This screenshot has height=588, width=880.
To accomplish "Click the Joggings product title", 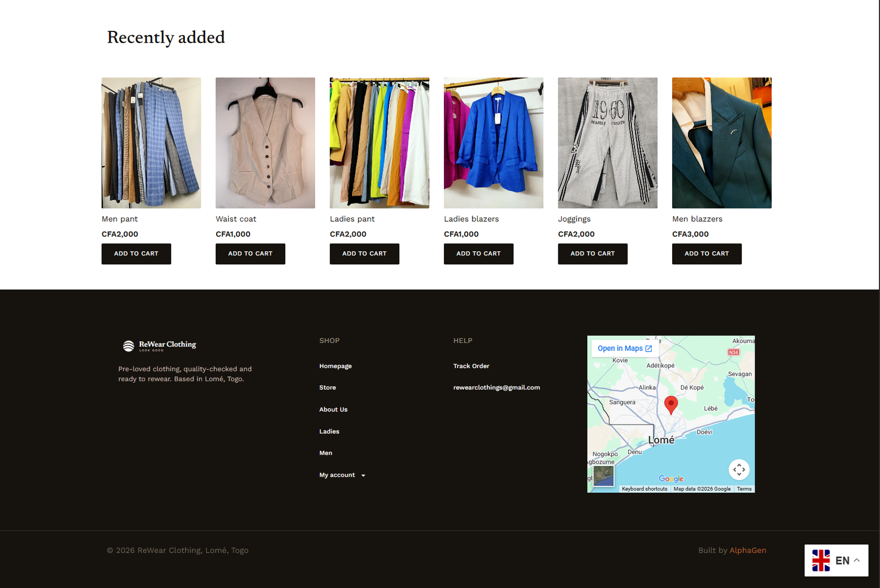I will point(574,219).
